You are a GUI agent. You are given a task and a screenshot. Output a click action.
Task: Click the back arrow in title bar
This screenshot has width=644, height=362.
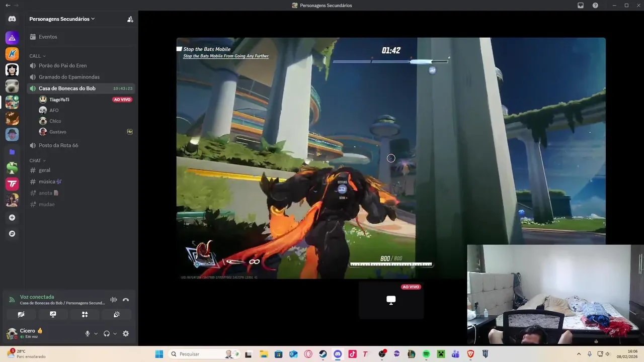tap(8, 5)
